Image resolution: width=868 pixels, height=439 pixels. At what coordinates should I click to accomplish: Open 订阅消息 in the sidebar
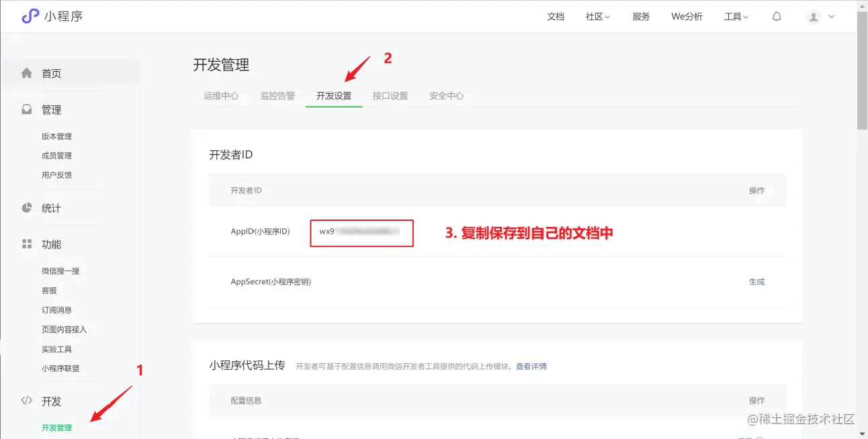56,310
